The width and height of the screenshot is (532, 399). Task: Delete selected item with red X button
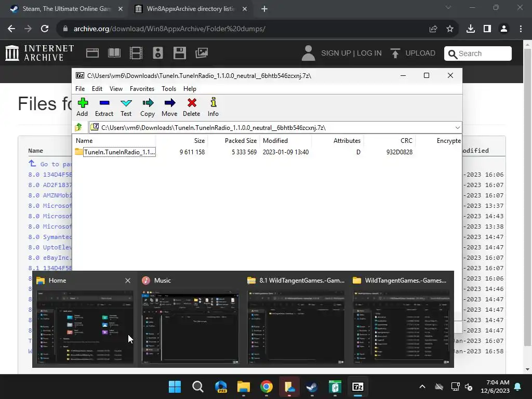point(191,107)
